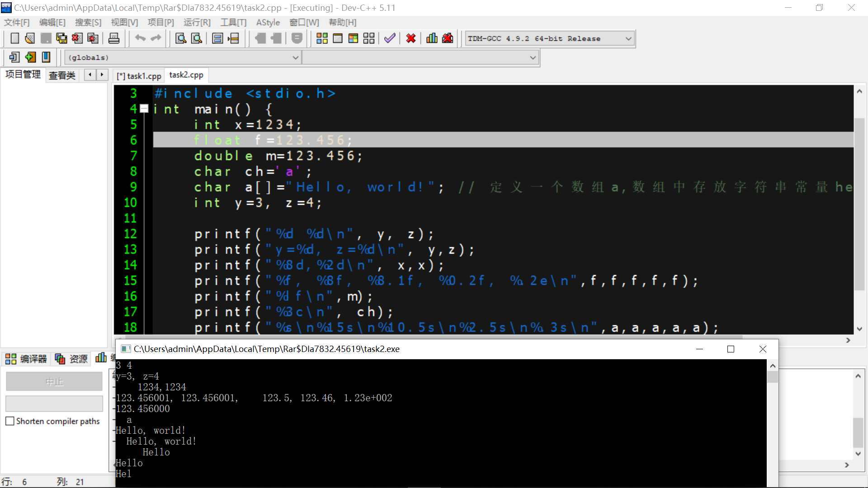This screenshot has height=488, width=868.
Task: Click the Compile icon with colored squares
Action: tap(322, 38)
